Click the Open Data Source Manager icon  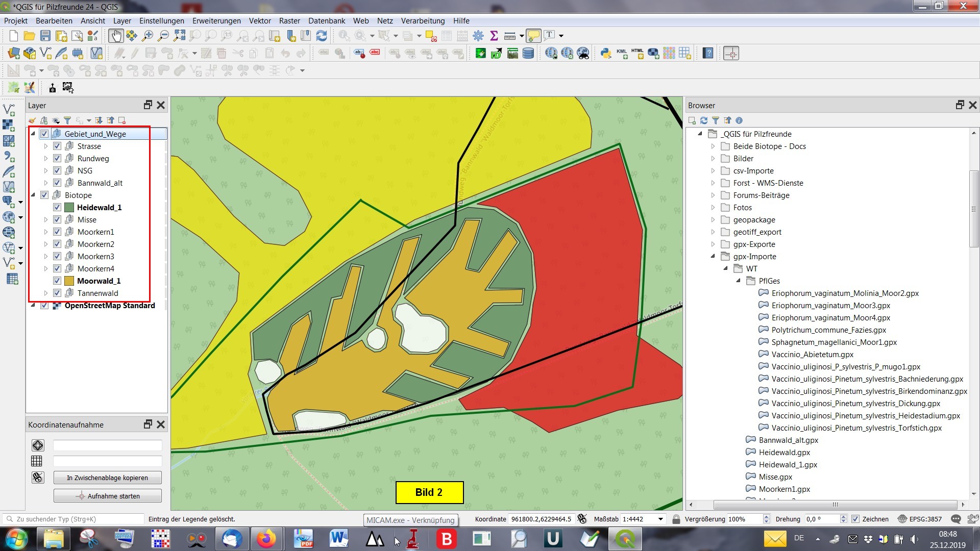[14, 53]
